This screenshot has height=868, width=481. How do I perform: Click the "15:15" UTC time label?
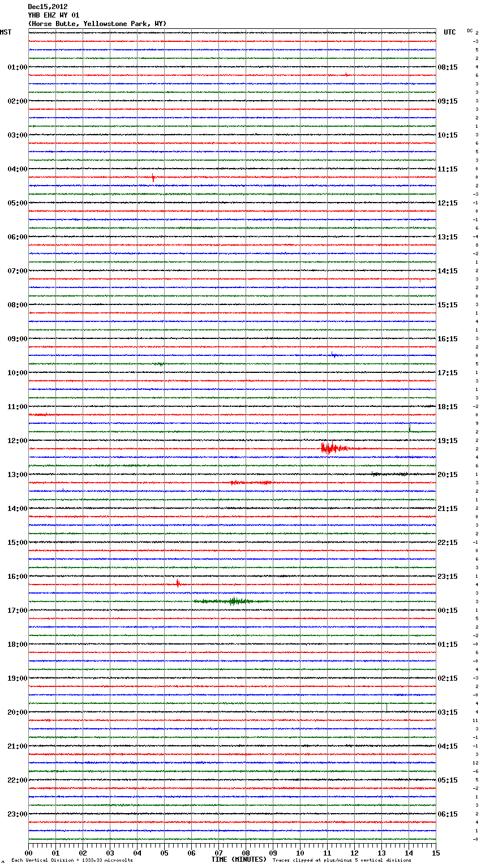pos(448,305)
